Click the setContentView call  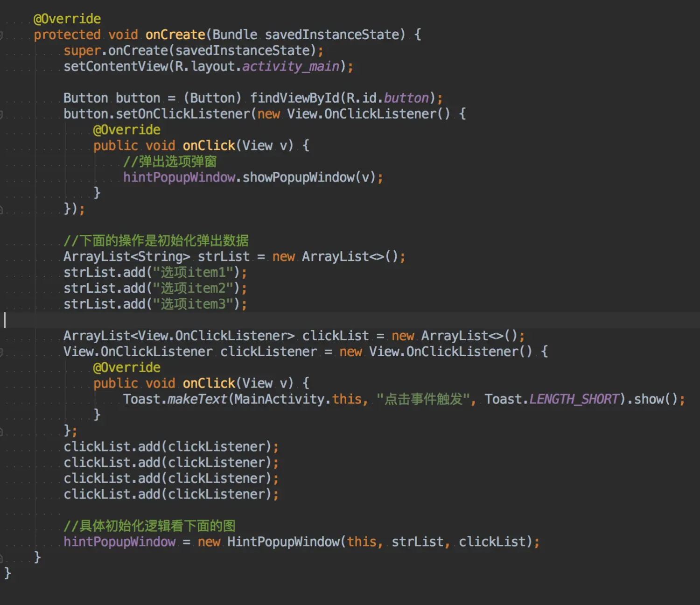point(116,66)
